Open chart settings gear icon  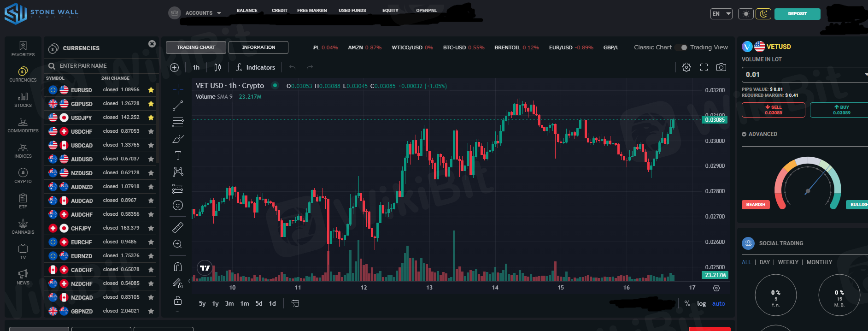coord(686,67)
